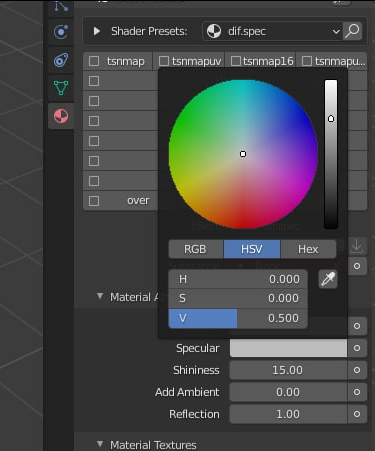Click the 'Specular' label text

(198, 348)
